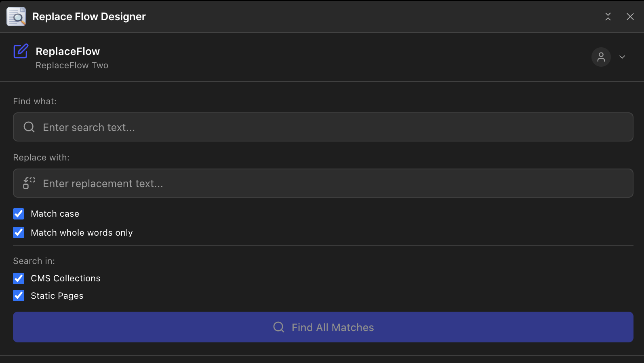
Task: Disable Match whole words only
Action: click(x=19, y=232)
